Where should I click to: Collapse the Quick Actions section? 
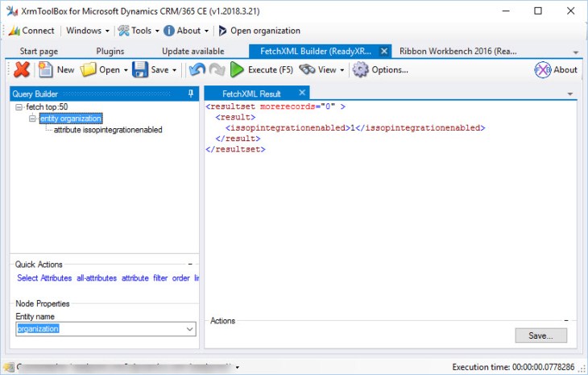click(190, 264)
